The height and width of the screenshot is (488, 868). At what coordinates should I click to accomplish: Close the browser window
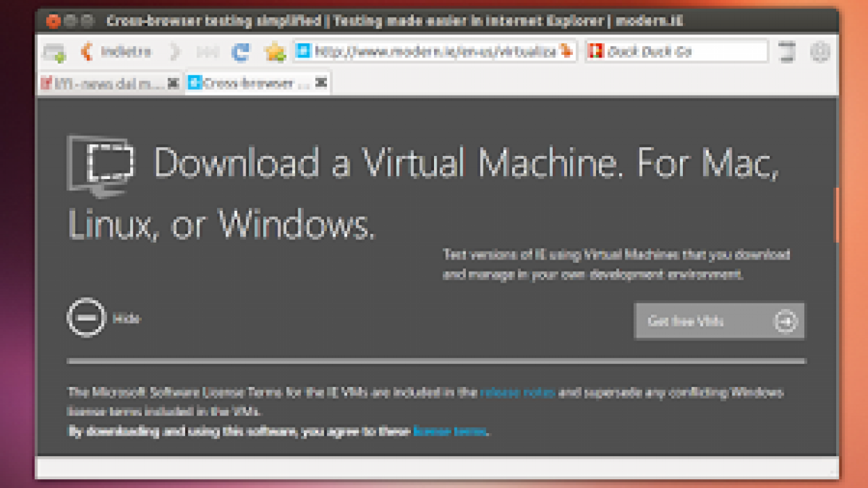point(53,21)
